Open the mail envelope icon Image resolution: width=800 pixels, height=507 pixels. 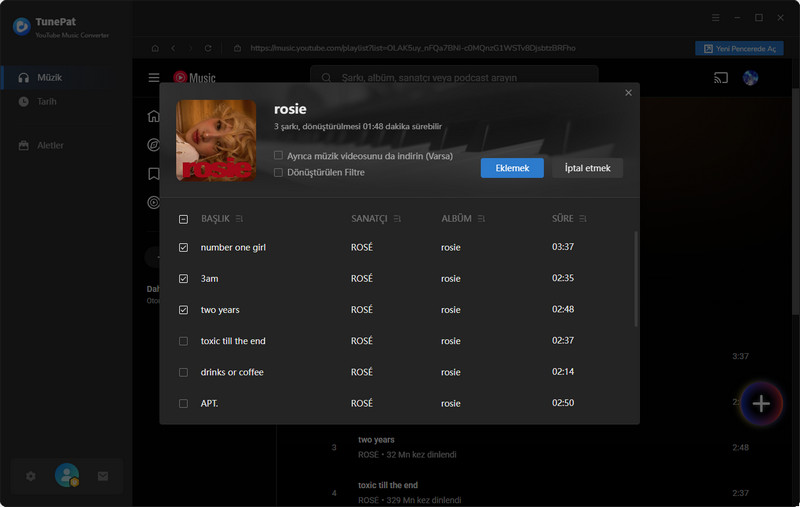click(103, 476)
